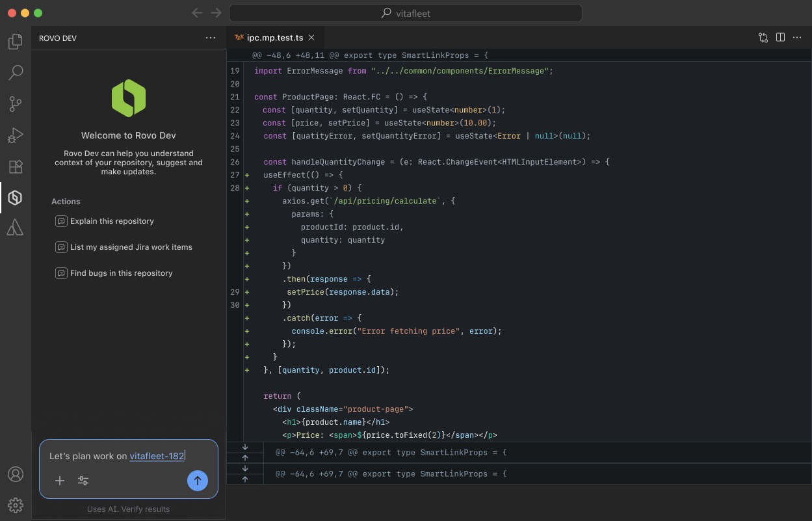Open the Extensions panel
The image size is (812, 521).
[x=16, y=166]
